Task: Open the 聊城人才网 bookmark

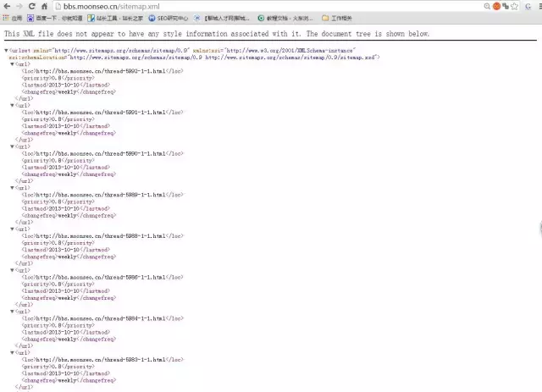Action: 221,18
